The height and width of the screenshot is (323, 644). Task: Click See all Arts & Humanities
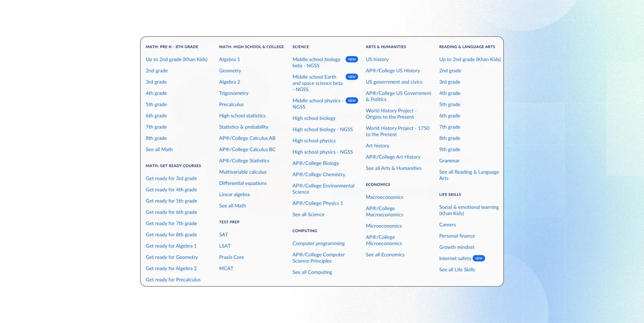pos(394,168)
